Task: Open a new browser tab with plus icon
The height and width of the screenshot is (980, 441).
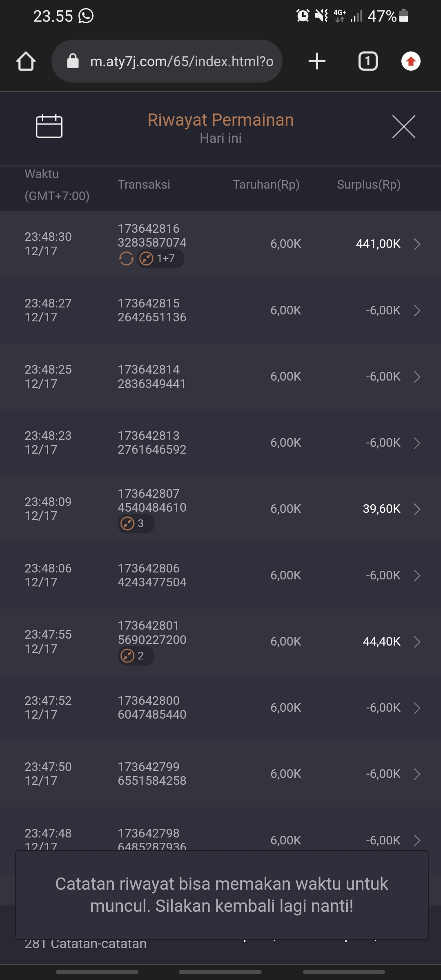Action: [317, 61]
